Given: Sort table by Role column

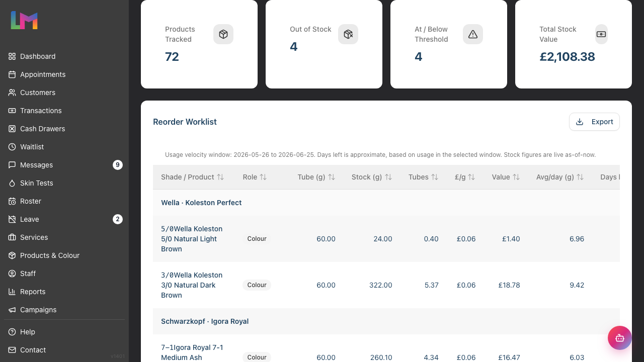Looking at the screenshot, I should 255,177.
